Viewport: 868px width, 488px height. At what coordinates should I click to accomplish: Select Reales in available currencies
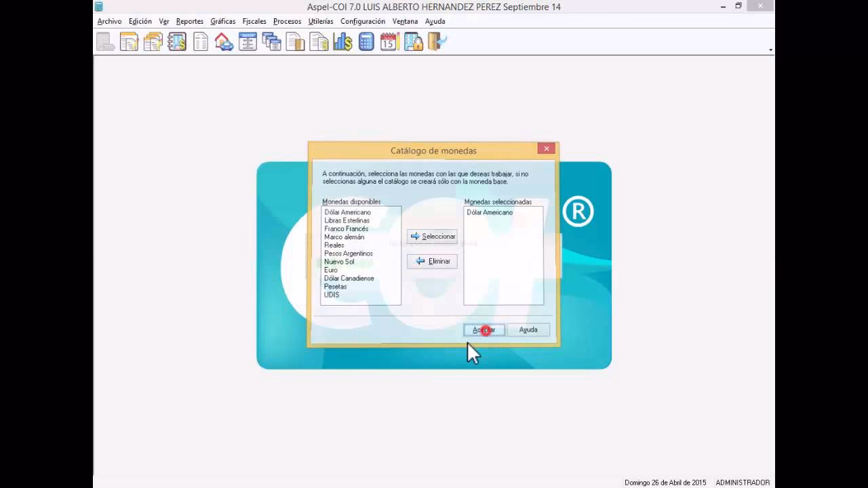(334, 245)
